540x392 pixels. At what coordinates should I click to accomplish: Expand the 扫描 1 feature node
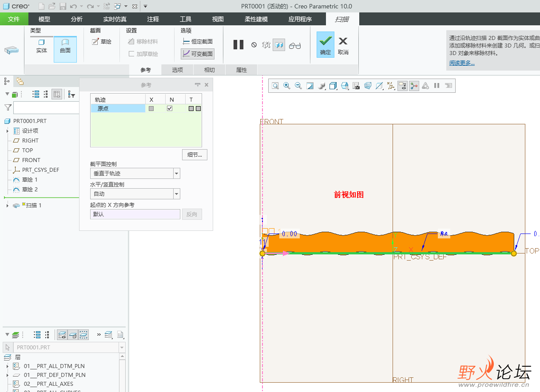[8, 206]
